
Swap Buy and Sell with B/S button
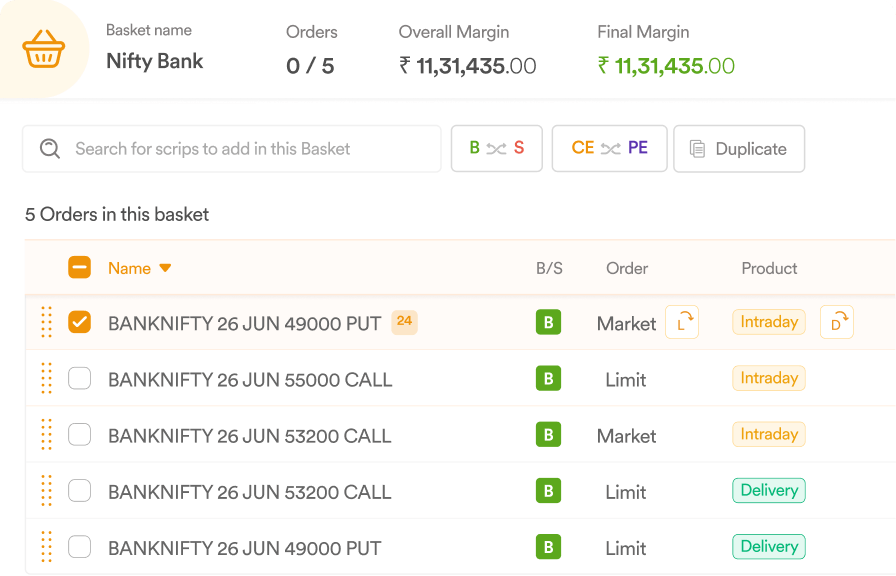click(x=497, y=149)
